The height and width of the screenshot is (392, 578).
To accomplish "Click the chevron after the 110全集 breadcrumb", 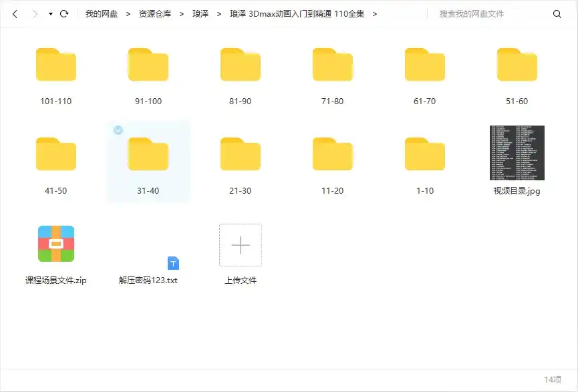I will 375,13.
